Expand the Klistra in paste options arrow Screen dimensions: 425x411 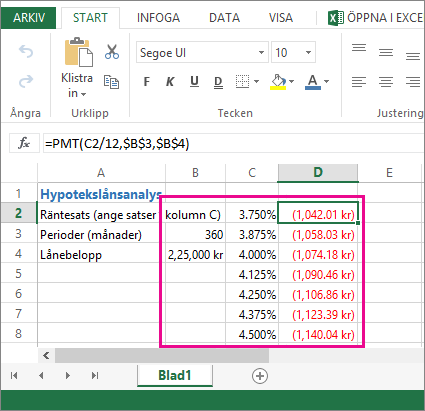click(83, 94)
